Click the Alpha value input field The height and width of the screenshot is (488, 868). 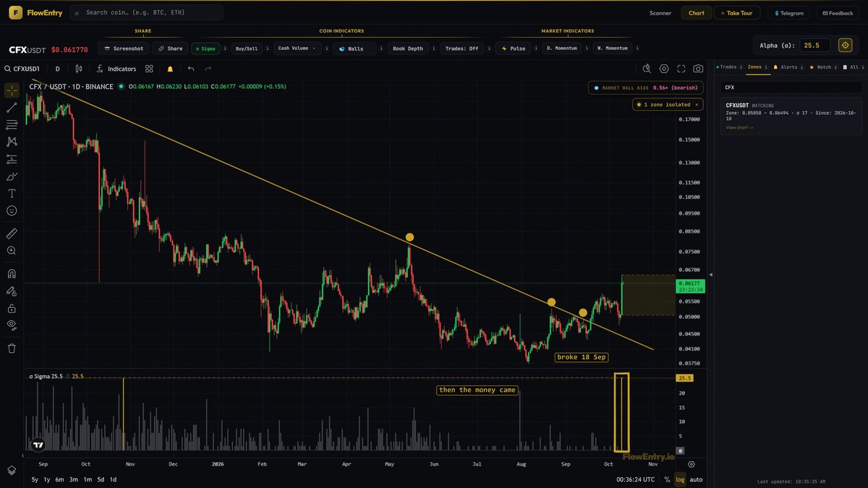click(x=814, y=45)
